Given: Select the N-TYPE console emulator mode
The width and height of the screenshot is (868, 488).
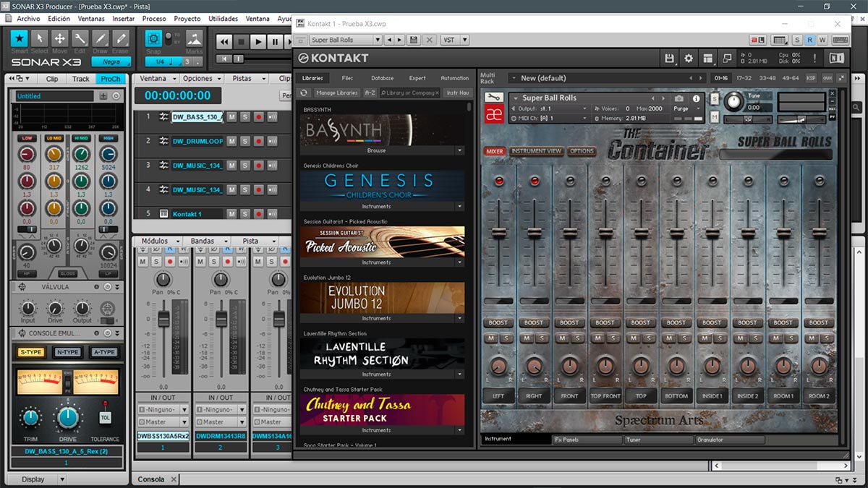Looking at the screenshot, I should click(x=67, y=352).
